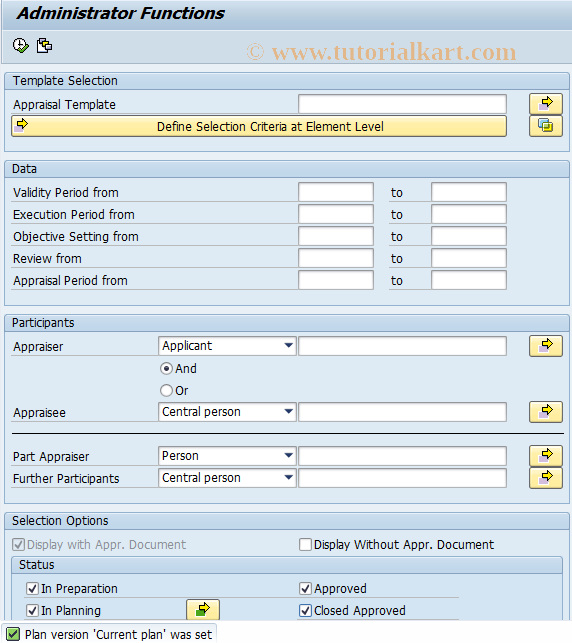The image size is (572, 643).
Task: Click Define Selection Criteria at Element Level
Action: tap(259, 126)
